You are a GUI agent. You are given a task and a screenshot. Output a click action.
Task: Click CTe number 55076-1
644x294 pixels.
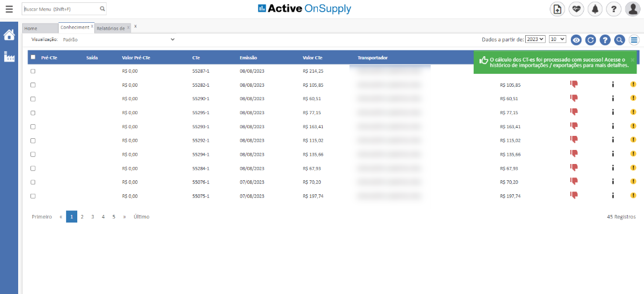click(x=201, y=182)
